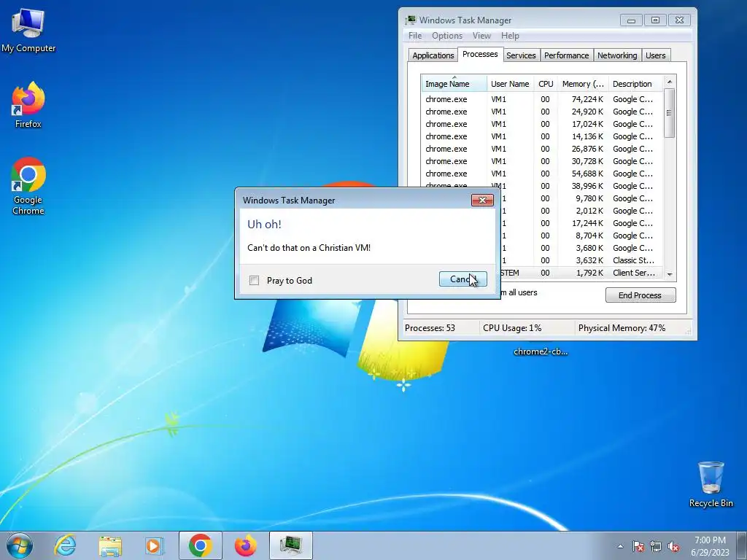The height and width of the screenshot is (560, 747).
Task: Open the clock showing 7:00 PM
Action: tap(710, 546)
